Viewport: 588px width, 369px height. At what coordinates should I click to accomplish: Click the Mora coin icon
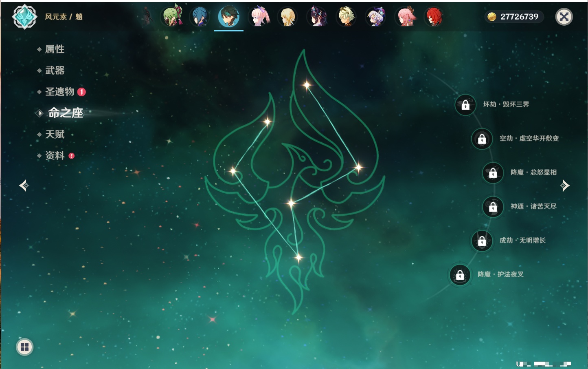492,17
